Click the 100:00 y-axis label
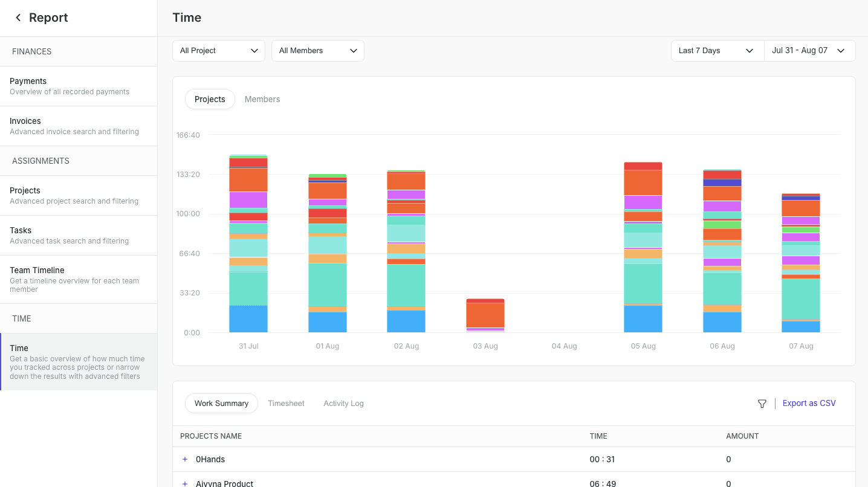 [x=188, y=214]
